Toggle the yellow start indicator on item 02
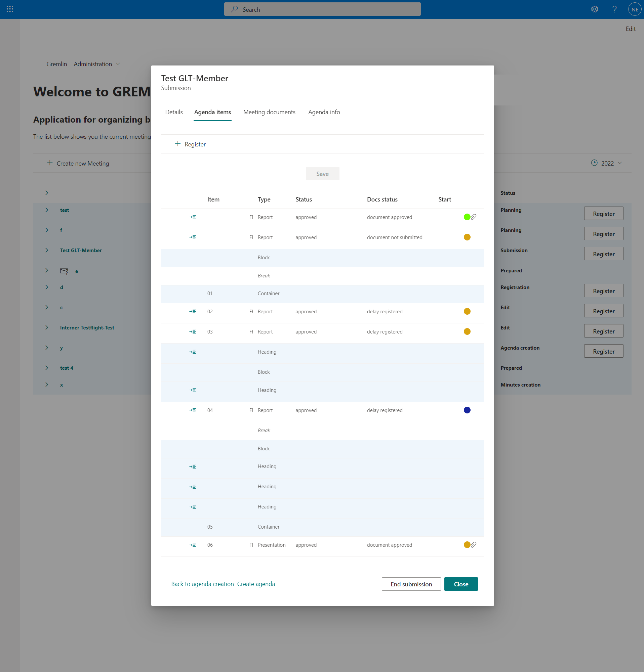This screenshot has height=672, width=644. tap(467, 311)
